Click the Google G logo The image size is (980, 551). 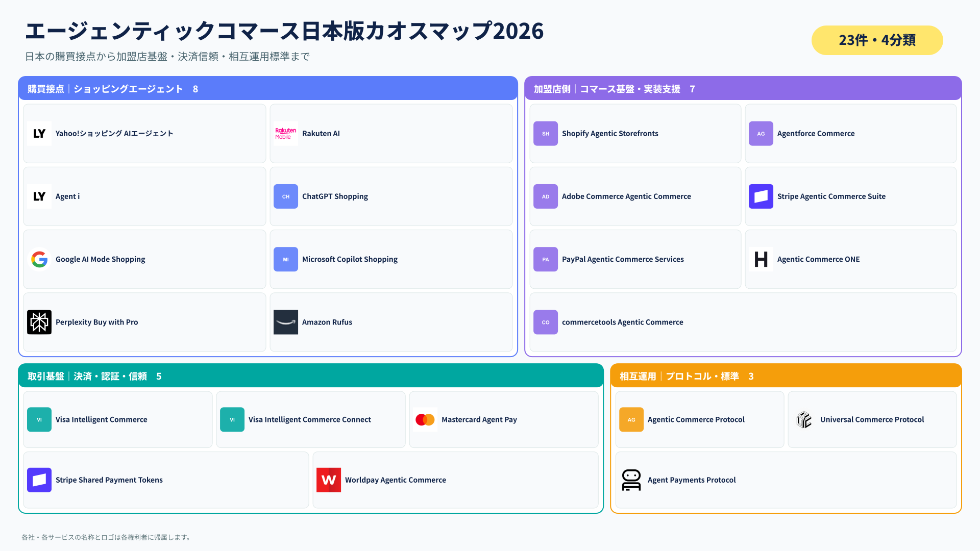[39, 259]
